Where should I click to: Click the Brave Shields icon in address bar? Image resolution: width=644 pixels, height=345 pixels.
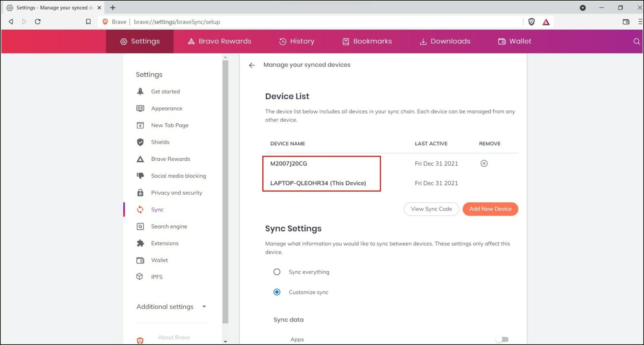click(x=531, y=21)
